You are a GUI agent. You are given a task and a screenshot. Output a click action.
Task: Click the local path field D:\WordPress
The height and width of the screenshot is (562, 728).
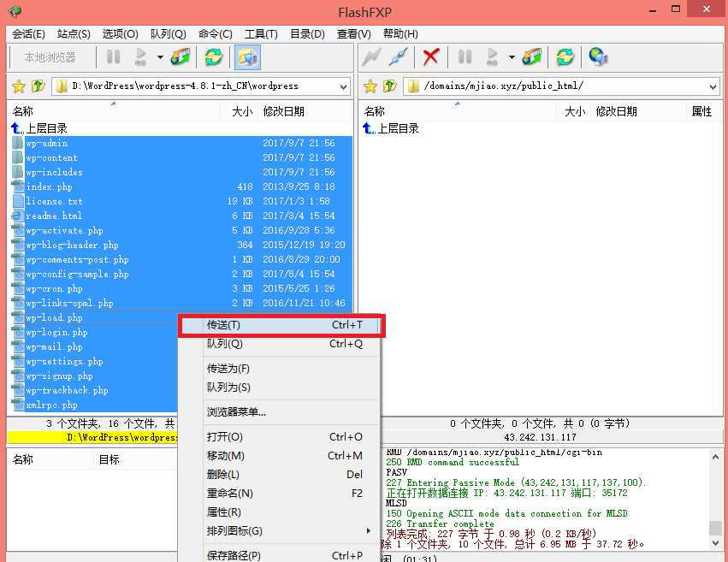click(x=200, y=86)
